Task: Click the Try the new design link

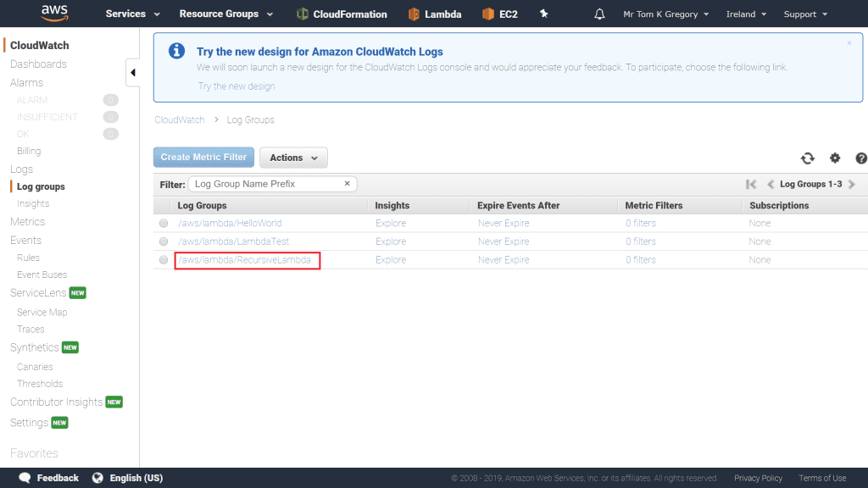Action: point(236,86)
